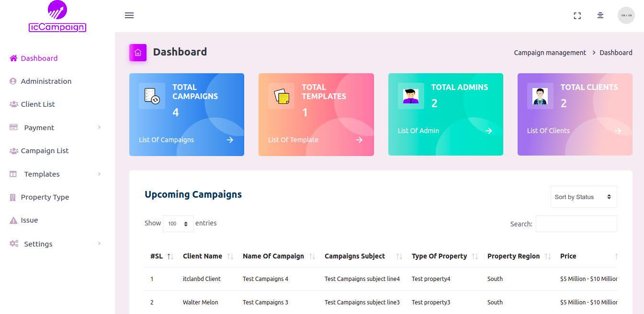Click the Client List people icon
The height and width of the screenshot is (314, 644).
tap(13, 104)
